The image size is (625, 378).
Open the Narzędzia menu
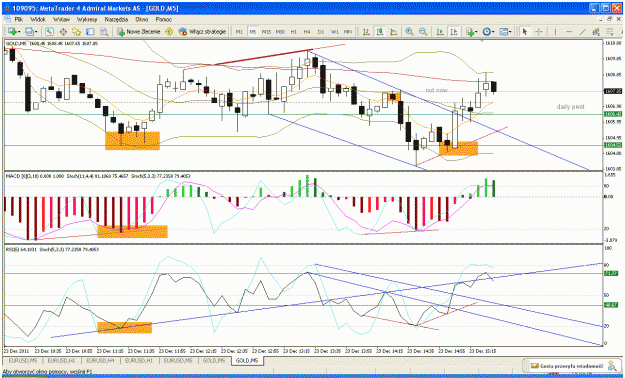[x=116, y=19]
